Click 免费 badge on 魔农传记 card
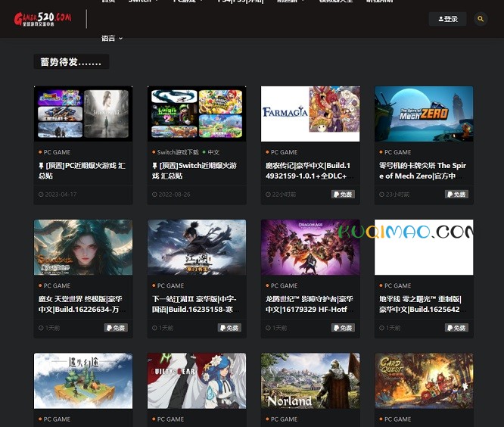Image resolution: width=504 pixels, height=427 pixels. tap(343, 195)
